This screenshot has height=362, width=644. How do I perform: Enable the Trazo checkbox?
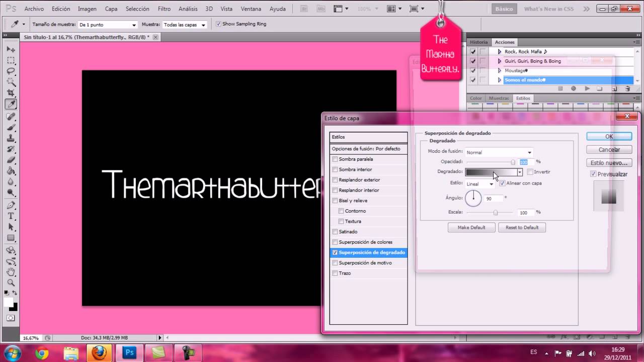coord(335,273)
